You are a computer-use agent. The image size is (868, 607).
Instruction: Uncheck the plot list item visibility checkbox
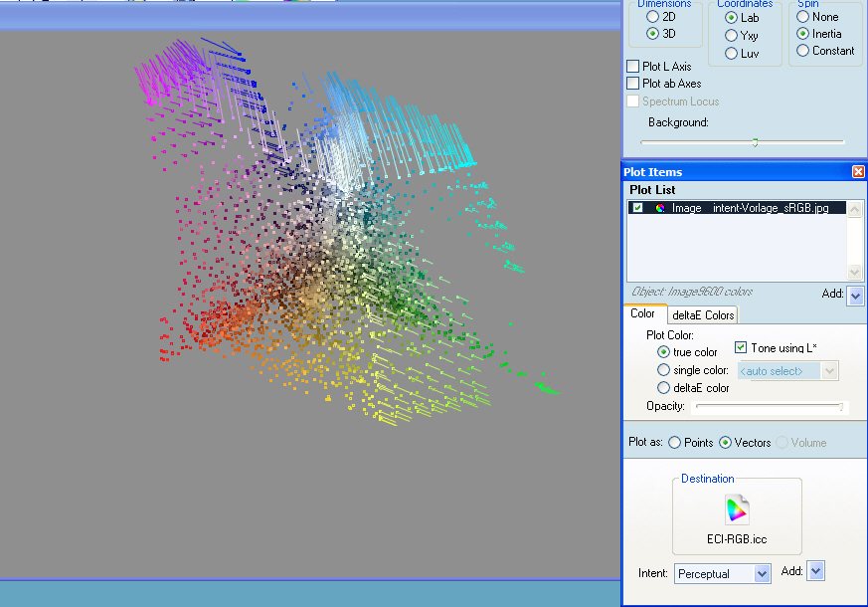[x=637, y=208]
